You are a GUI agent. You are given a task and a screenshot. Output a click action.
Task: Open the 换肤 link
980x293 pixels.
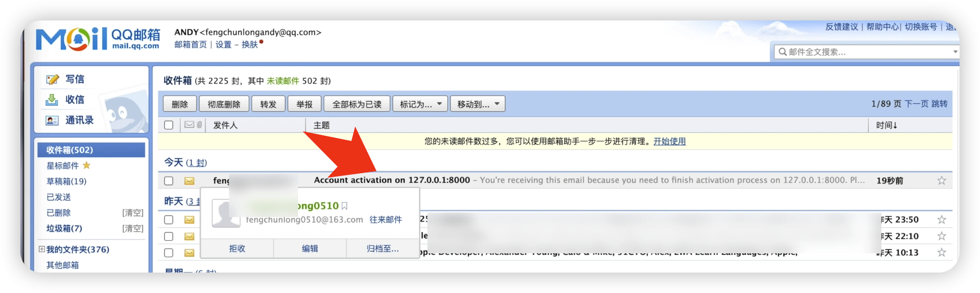click(x=249, y=45)
